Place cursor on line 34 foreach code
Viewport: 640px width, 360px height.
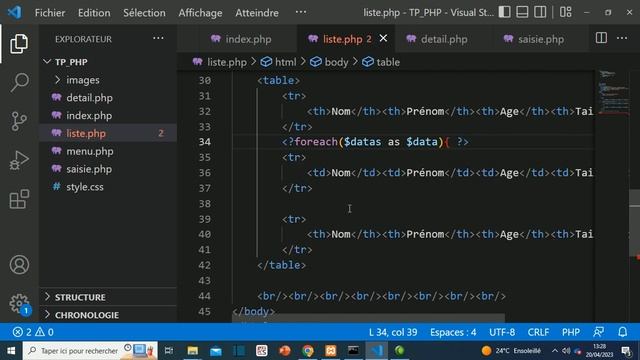[375, 142]
